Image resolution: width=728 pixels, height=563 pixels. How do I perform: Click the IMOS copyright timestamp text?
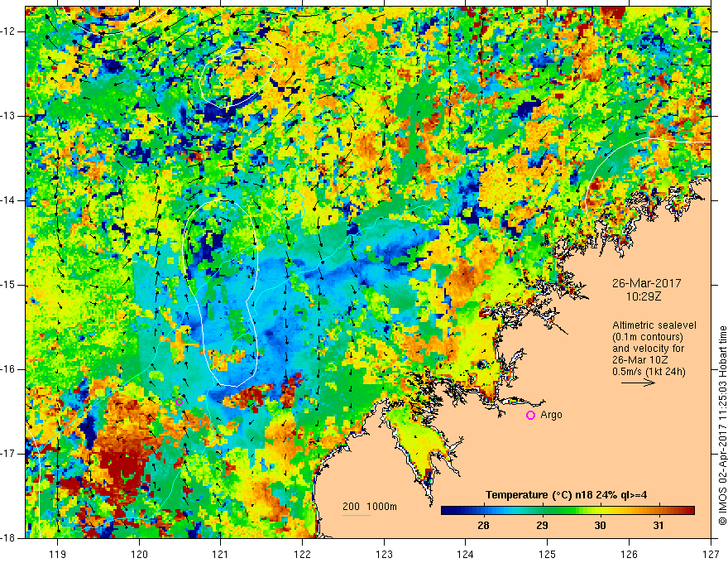pos(722,426)
